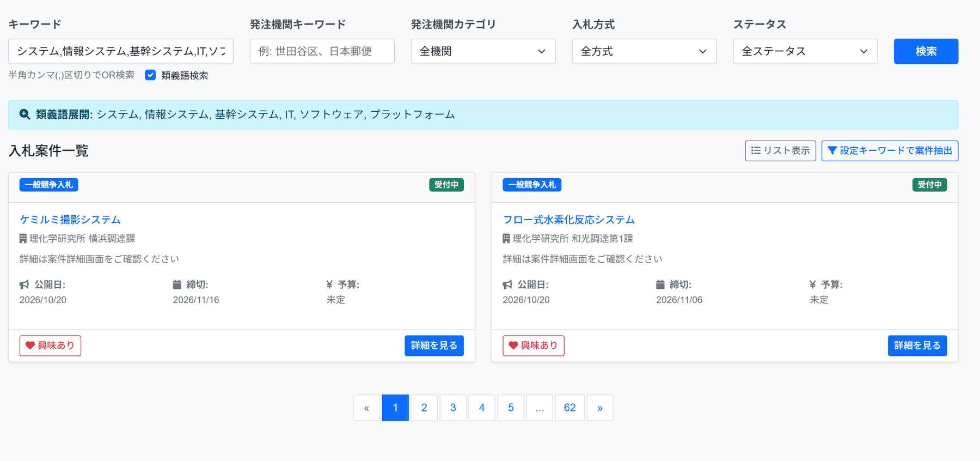Go to pagination page 2
Screen dimensions: 980x461
pos(424,408)
